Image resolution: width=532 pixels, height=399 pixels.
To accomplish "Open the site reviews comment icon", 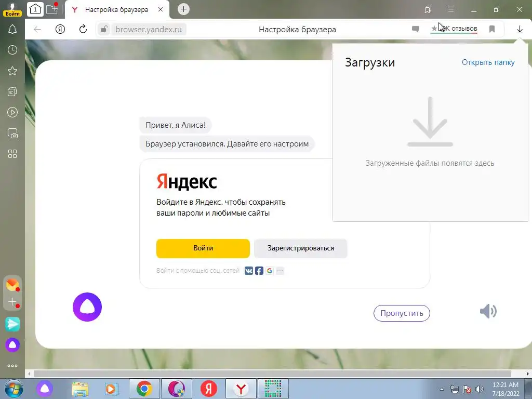I will coord(415,29).
